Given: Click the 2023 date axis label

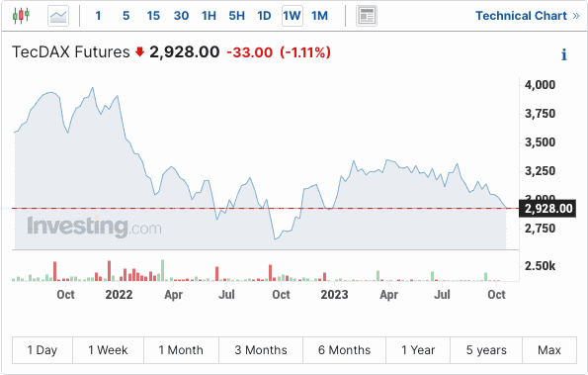Looking at the screenshot, I should click(334, 295).
